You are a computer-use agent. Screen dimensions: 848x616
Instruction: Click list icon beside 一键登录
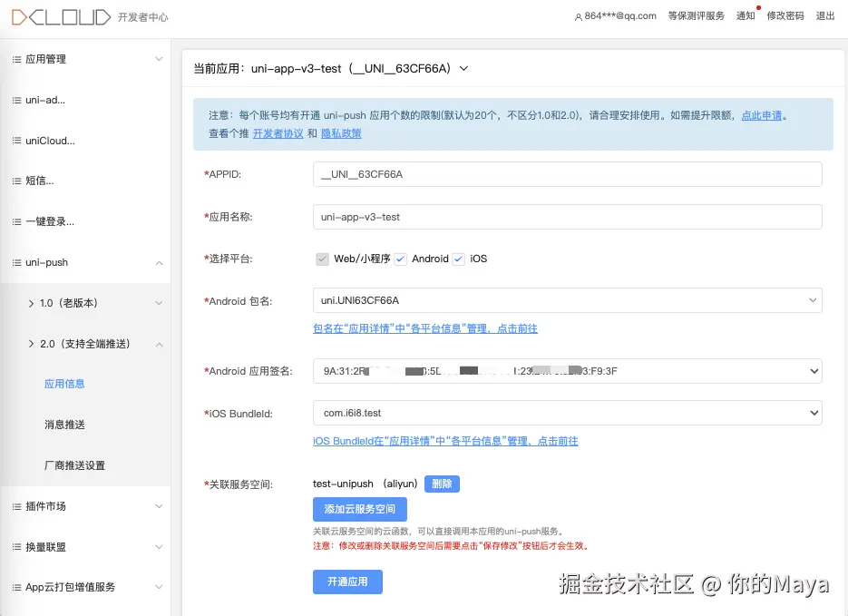click(16, 221)
